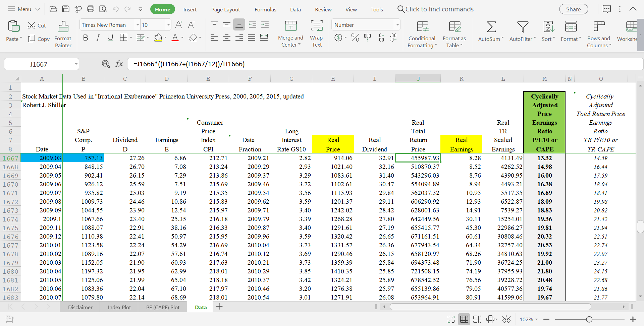This screenshot has width=644, height=326.
Task: Toggle Italic formatting
Action: (98, 38)
